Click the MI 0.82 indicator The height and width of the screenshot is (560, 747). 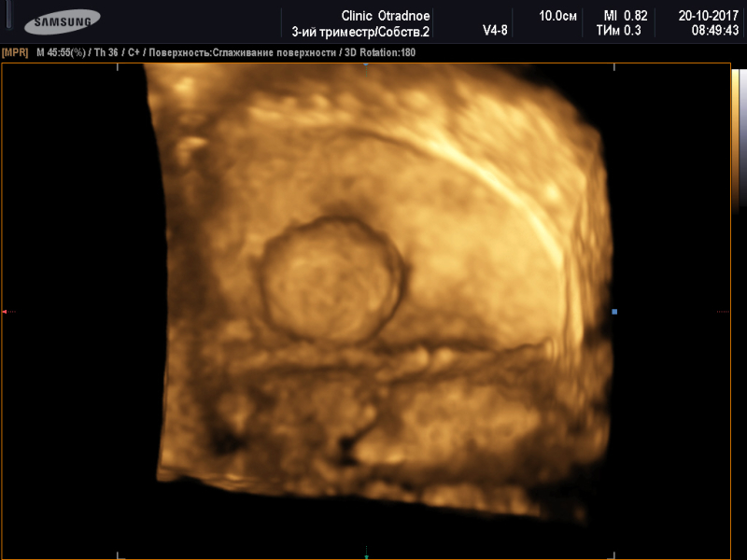coord(626,16)
